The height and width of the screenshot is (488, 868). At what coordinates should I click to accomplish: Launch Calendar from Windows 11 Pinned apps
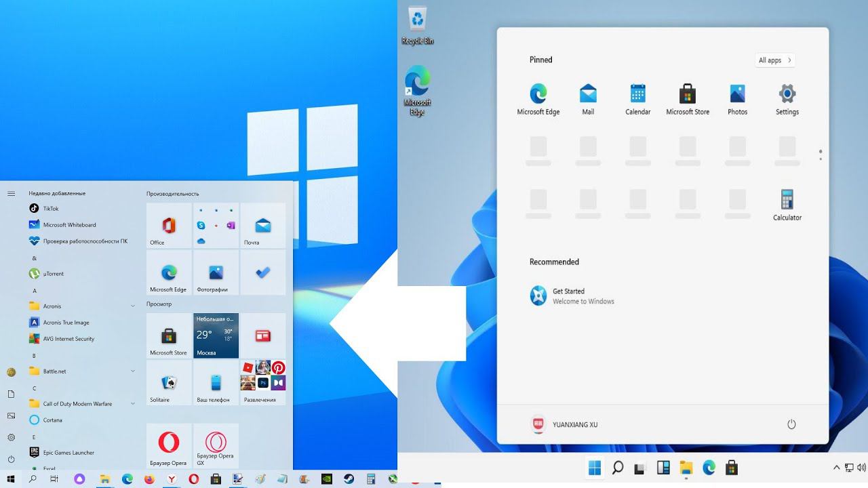[637, 100]
